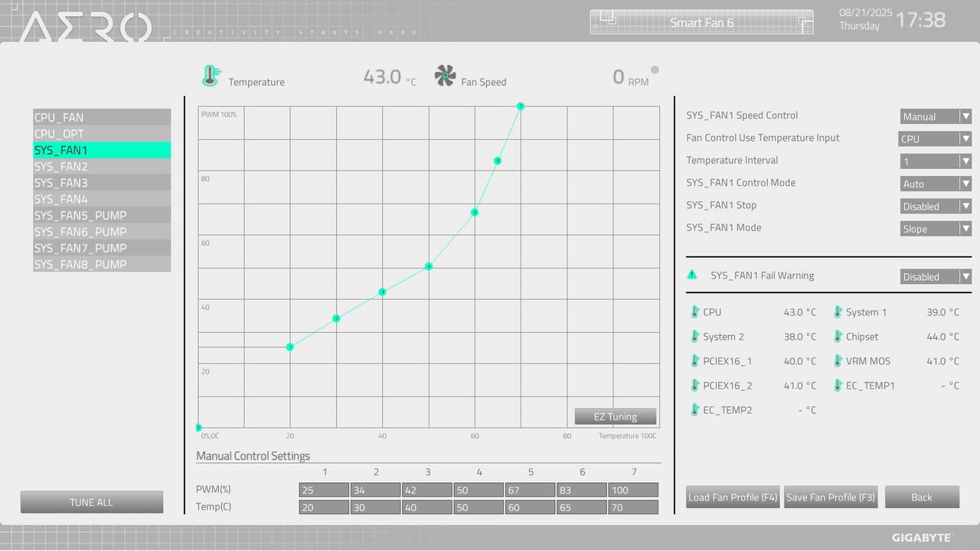
Task: Toggle the SYS_FAN1 Stop setting dropdown
Action: (x=936, y=206)
